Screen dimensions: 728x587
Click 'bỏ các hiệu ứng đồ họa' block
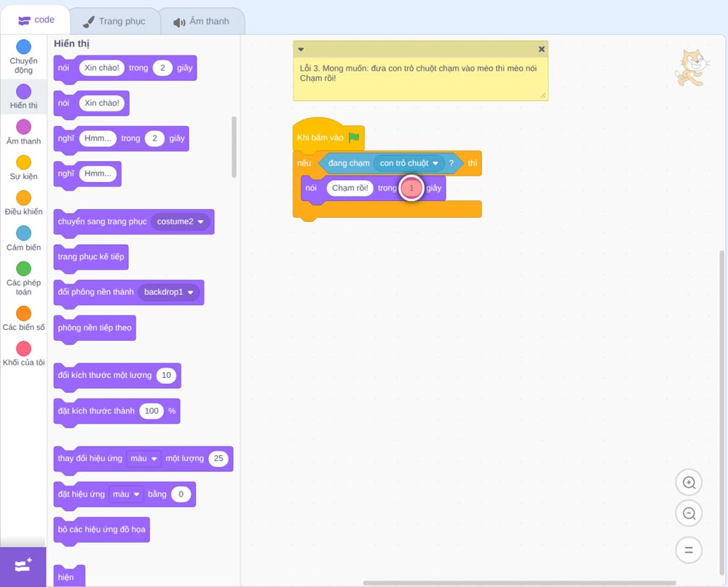[x=102, y=530]
